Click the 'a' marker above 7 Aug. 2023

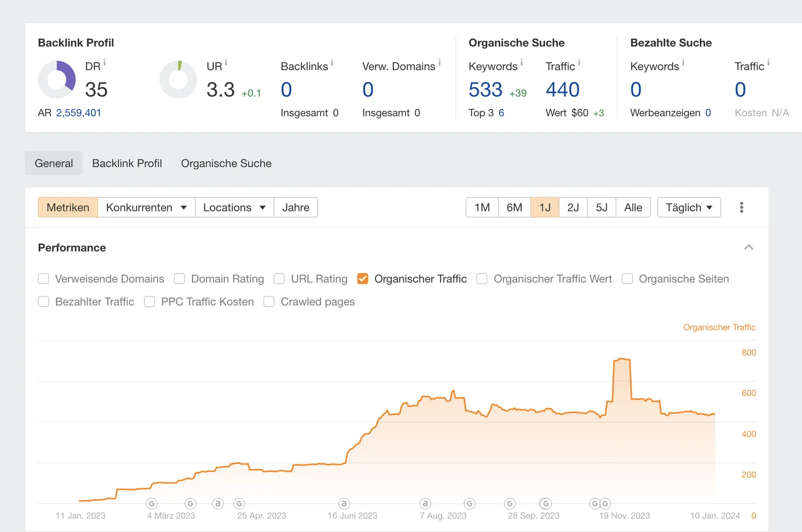pyautogui.click(x=425, y=503)
